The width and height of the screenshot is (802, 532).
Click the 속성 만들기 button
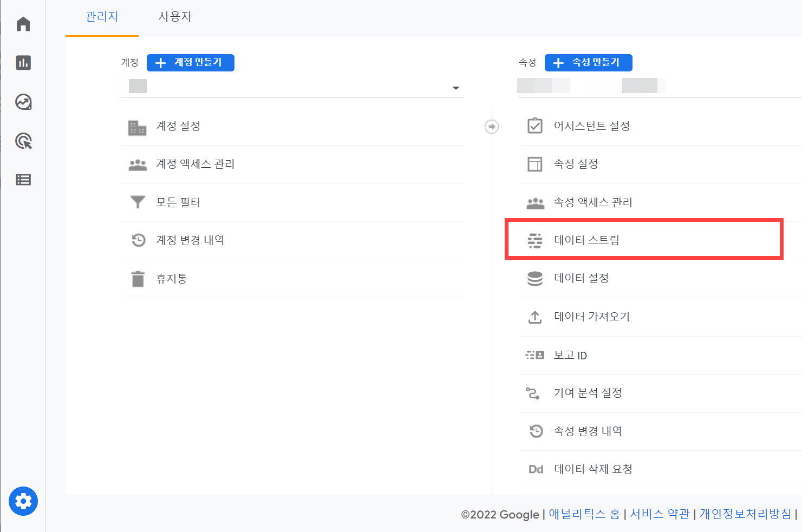click(588, 63)
